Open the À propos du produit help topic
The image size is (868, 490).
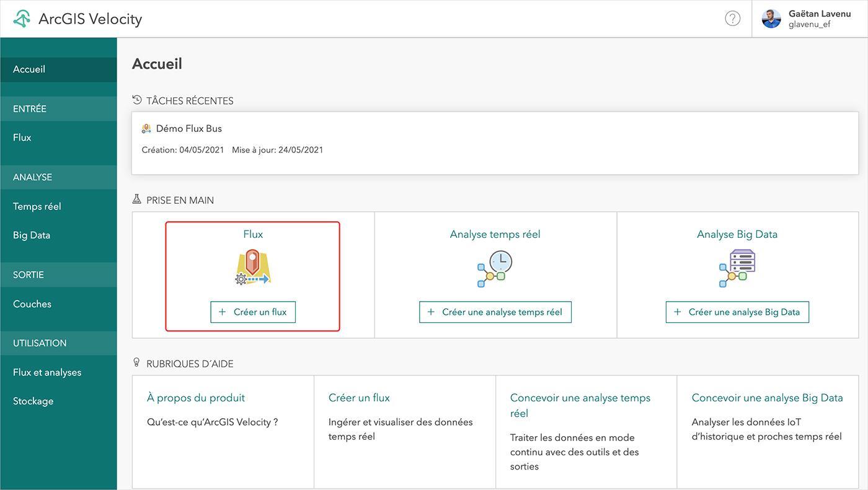(x=196, y=398)
